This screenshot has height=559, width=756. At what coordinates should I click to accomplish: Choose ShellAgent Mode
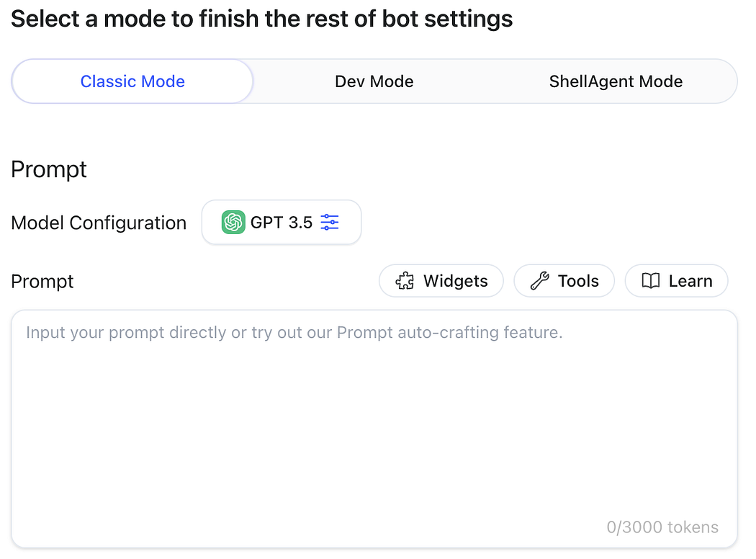pyautogui.click(x=616, y=81)
